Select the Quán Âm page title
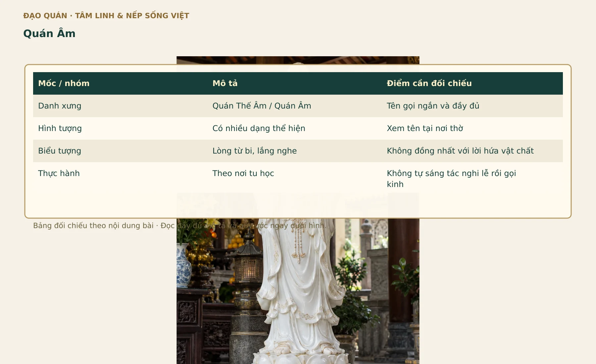 [x=49, y=33]
